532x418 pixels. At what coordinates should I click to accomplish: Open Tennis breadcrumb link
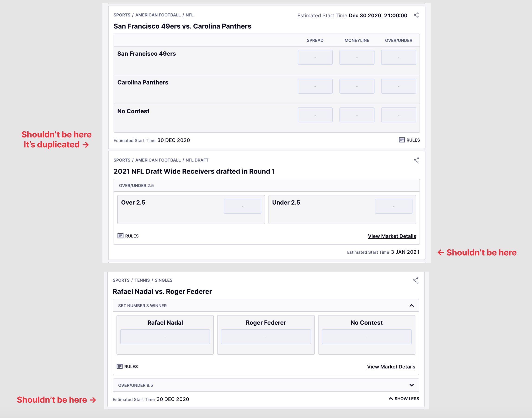(x=142, y=280)
